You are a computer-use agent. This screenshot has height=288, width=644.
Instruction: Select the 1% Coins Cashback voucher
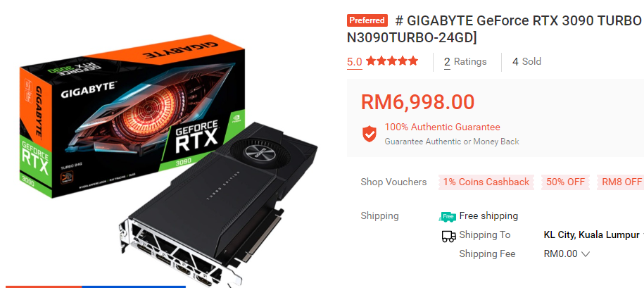[486, 182]
